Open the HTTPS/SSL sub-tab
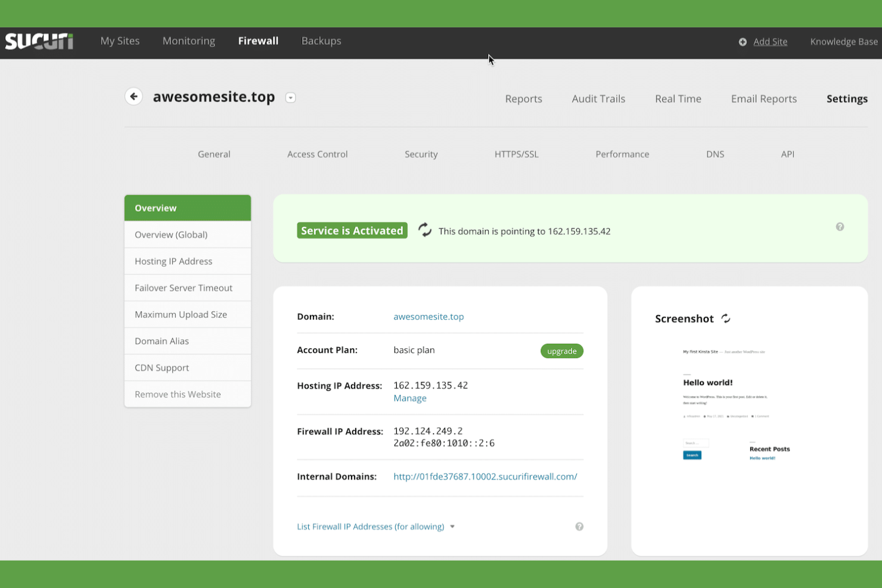882x588 pixels. point(517,154)
